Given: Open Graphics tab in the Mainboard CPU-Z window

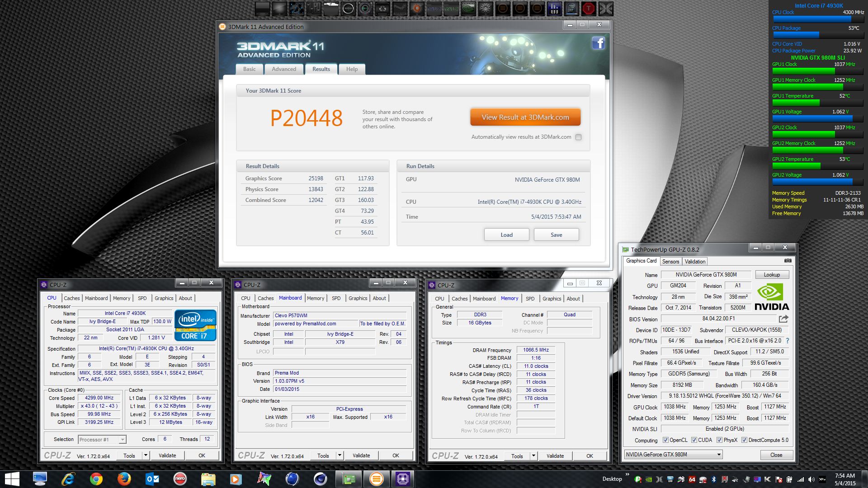Looking at the screenshot, I should coord(358,298).
